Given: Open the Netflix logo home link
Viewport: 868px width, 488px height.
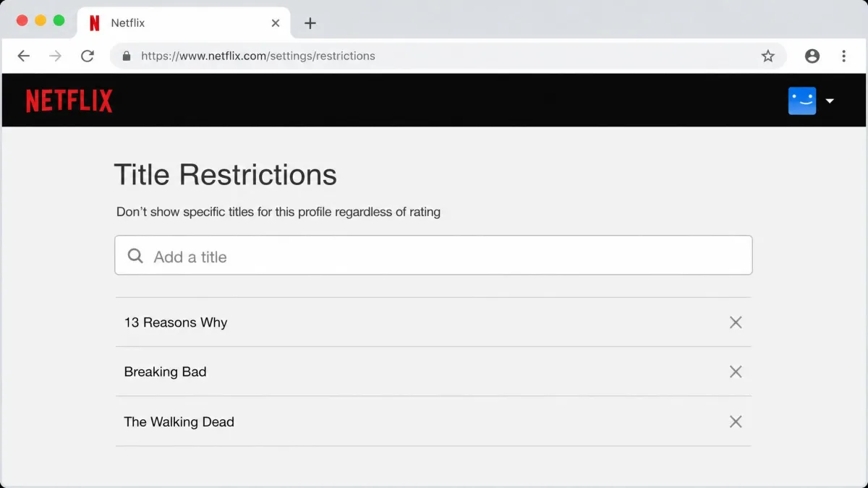Looking at the screenshot, I should tap(69, 100).
